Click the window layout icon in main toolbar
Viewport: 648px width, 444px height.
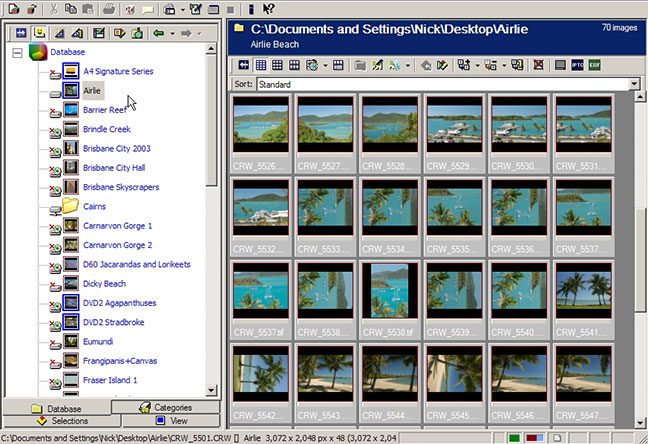pyautogui.click(x=213, y=9)
